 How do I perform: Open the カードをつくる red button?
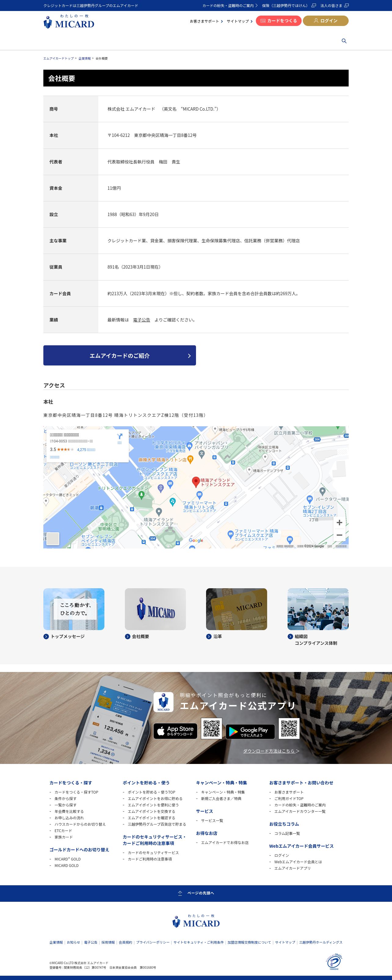pos(279,20)
